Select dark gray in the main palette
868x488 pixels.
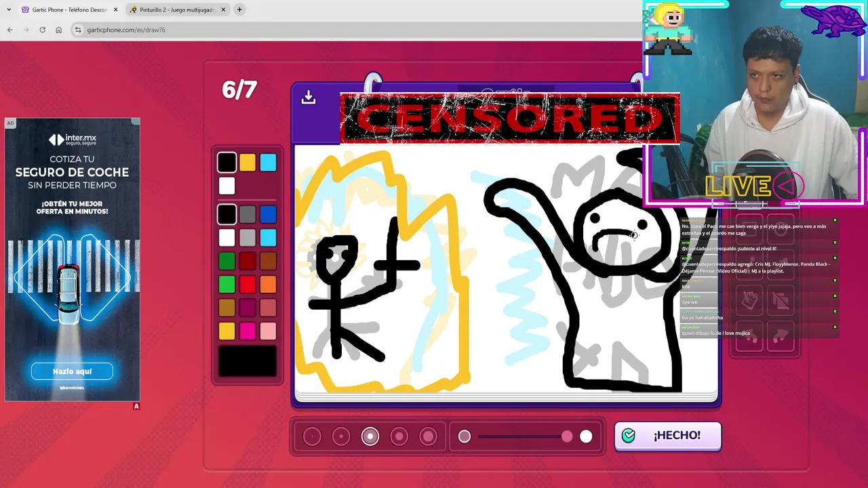248,215
